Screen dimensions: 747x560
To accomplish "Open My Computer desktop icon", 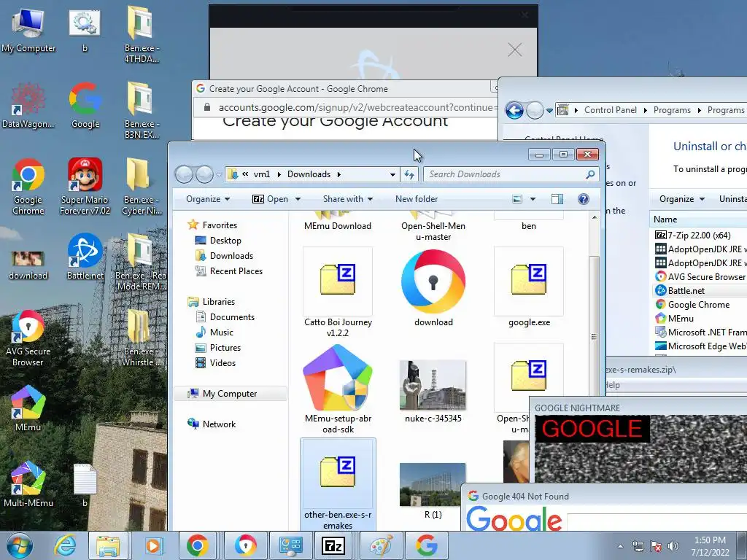I will [x=28, y=29].
